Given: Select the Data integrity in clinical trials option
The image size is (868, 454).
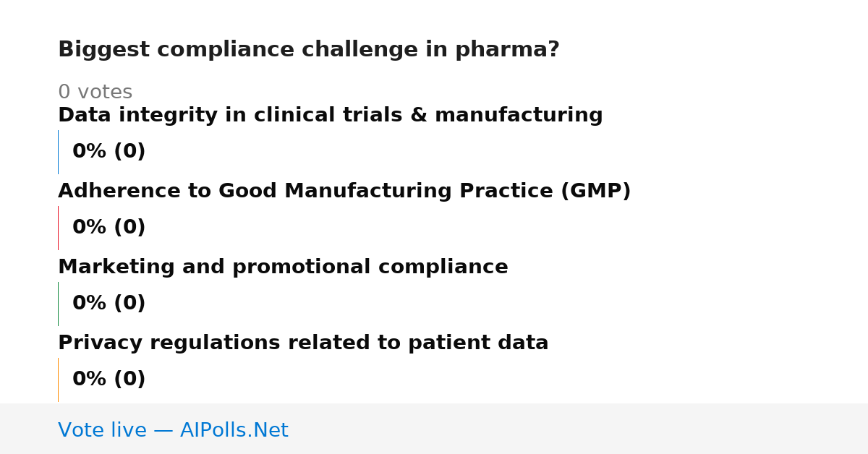Looking at the screenshot, I should tap(331, 116).
